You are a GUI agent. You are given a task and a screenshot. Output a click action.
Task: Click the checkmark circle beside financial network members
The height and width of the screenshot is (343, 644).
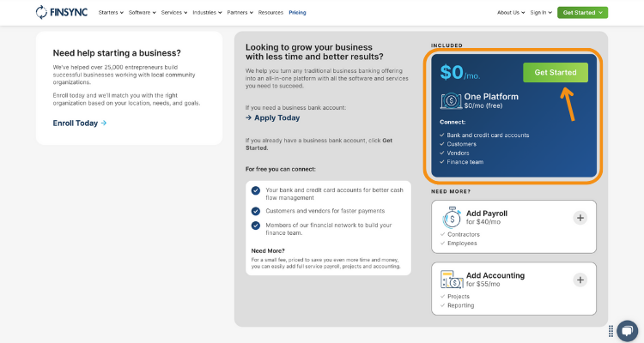coord(256,226)
